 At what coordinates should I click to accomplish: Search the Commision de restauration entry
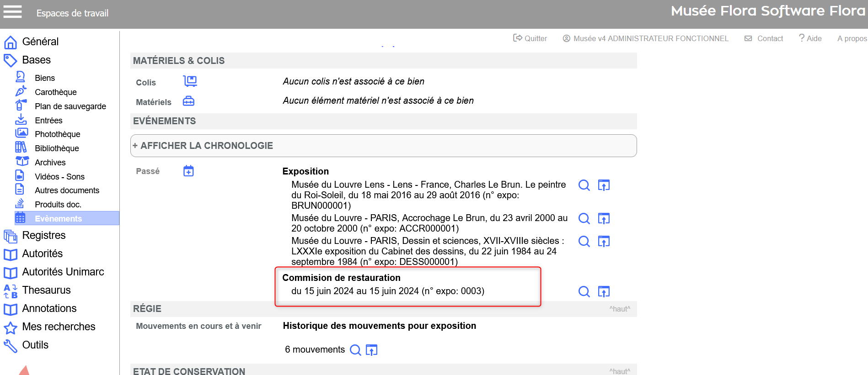[584, 291]
